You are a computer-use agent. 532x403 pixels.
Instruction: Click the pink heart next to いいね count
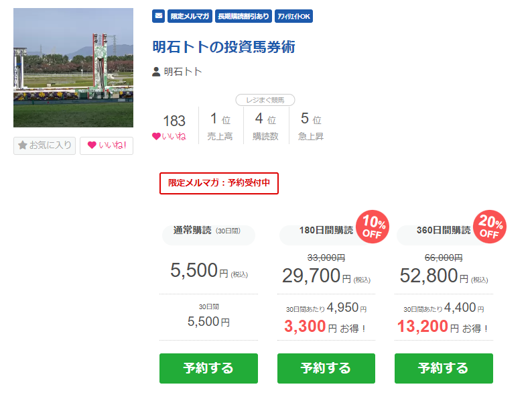pyautogui.click(x=156, y=137)
